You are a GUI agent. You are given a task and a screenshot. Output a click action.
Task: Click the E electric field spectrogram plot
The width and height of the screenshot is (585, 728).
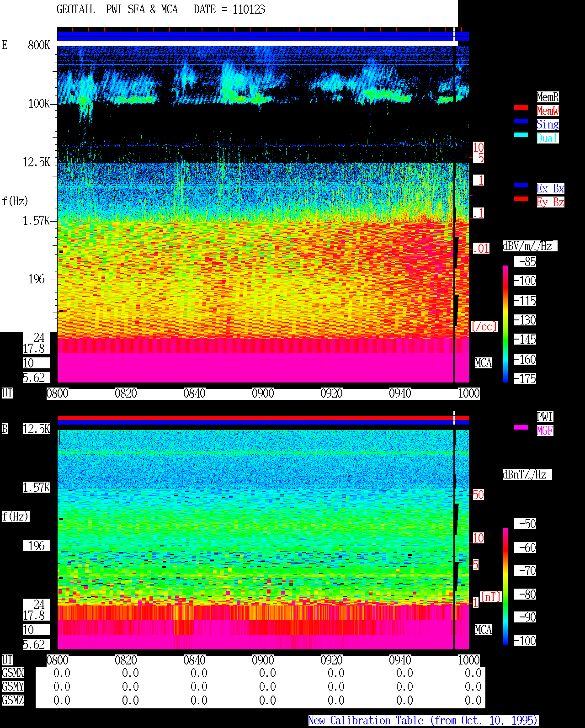[263, 214]
